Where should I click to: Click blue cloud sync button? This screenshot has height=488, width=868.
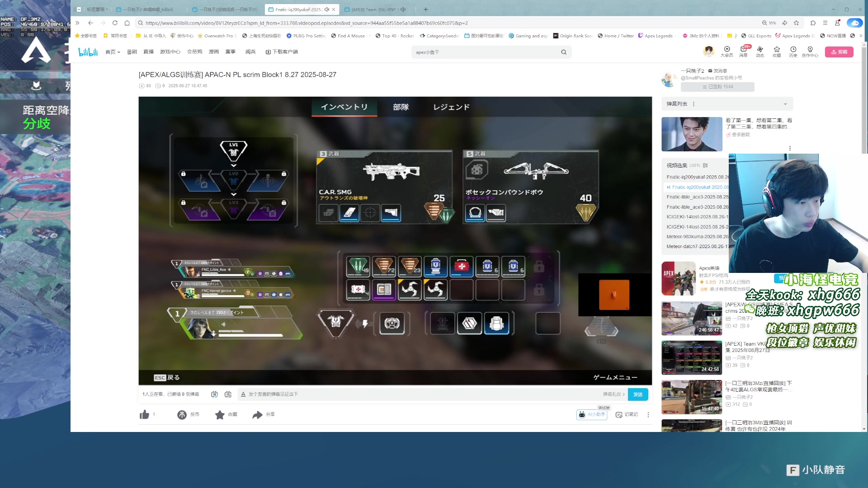tap(854, 23)
